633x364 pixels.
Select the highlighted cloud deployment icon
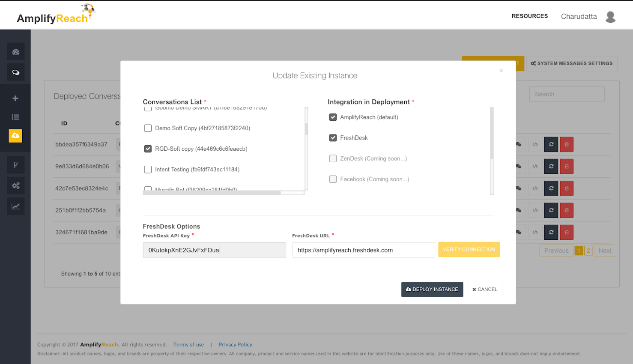click(x=15, y=136)
